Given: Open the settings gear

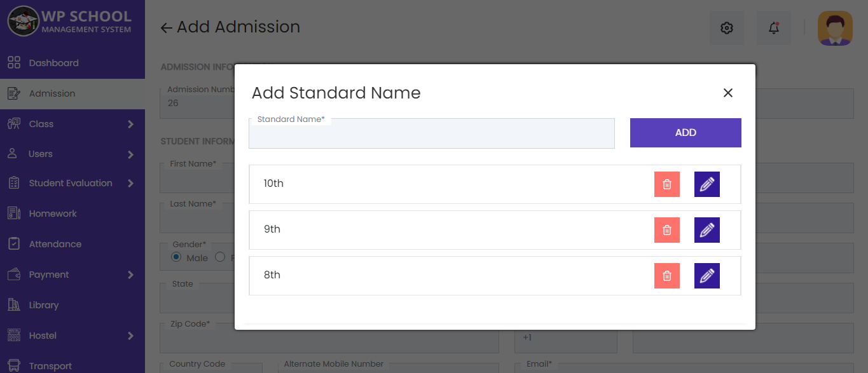Looking at the screenshot, I should [726, 27].
